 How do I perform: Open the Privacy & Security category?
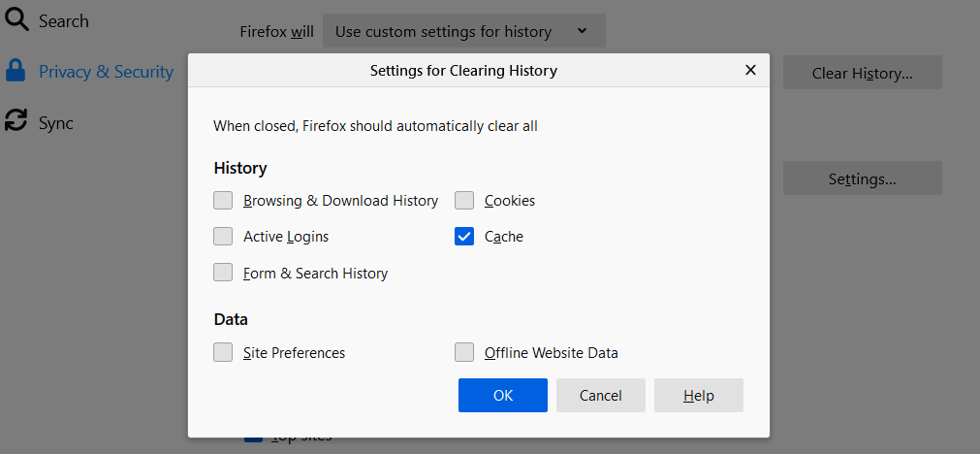(x=106, y=72)
